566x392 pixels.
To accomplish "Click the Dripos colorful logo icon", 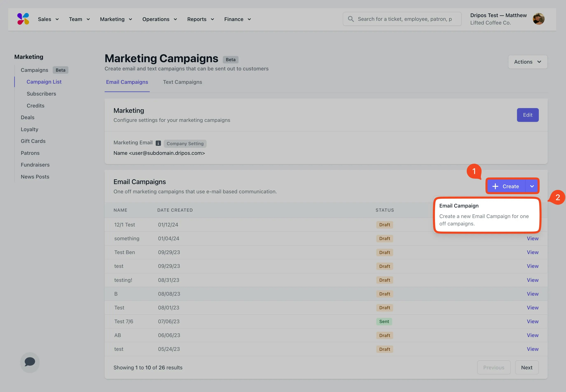I will tap(23, 19).
